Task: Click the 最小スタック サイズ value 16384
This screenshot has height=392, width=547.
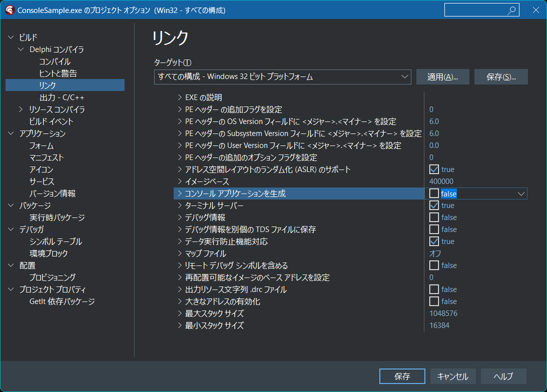Action: pos(439,325)
